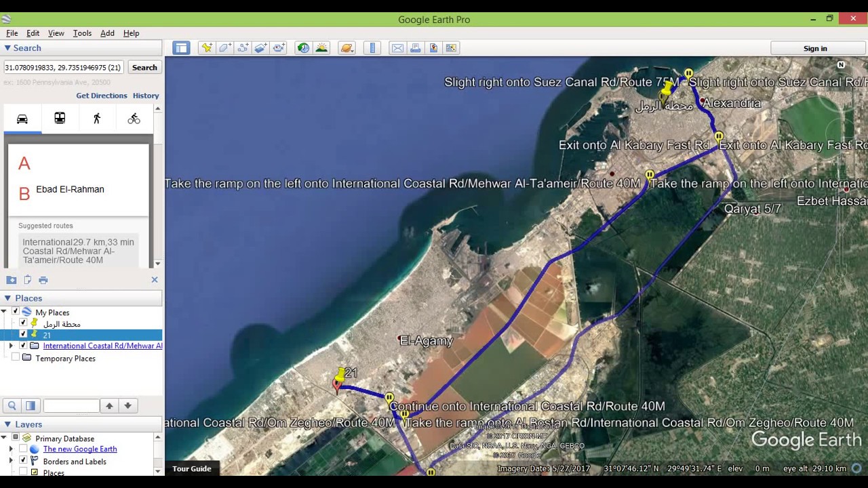Enable the Places layer checkbox
868x488 pixels.
(23, 472)
